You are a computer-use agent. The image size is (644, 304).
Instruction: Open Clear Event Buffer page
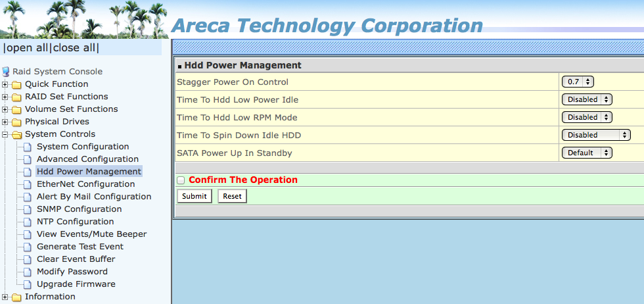coord(76,259)
